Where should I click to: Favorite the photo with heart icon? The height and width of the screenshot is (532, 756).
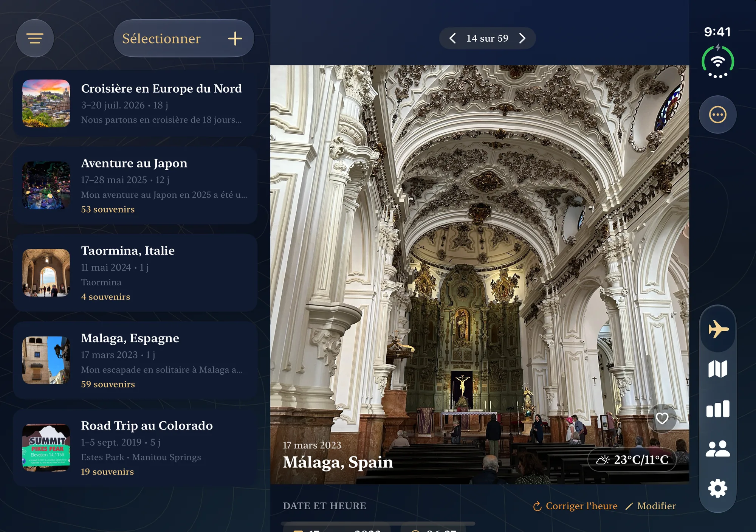(x=662, y=418)
